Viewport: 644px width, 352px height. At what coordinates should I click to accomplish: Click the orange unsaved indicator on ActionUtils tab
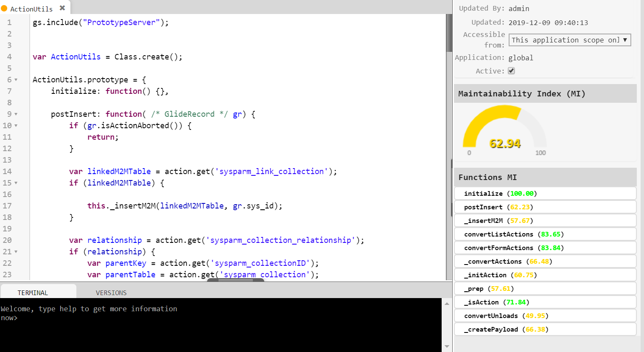click(x=4, y=8)
